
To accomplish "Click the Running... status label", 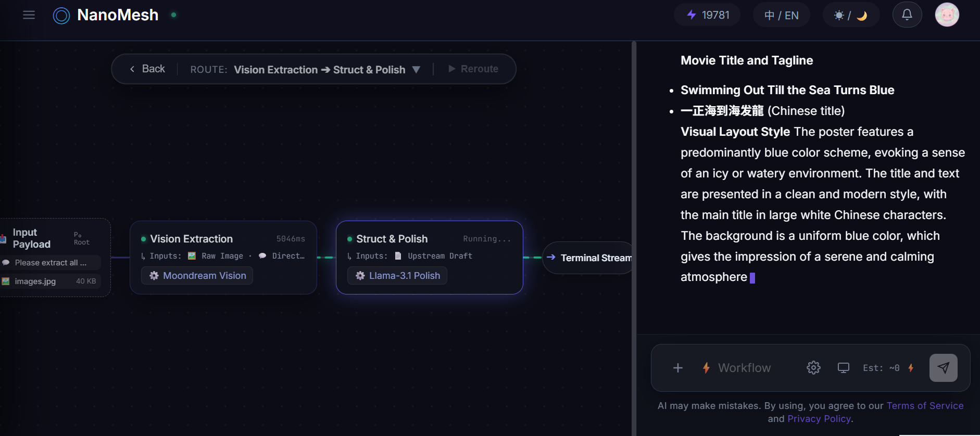I will click(487, 239).
